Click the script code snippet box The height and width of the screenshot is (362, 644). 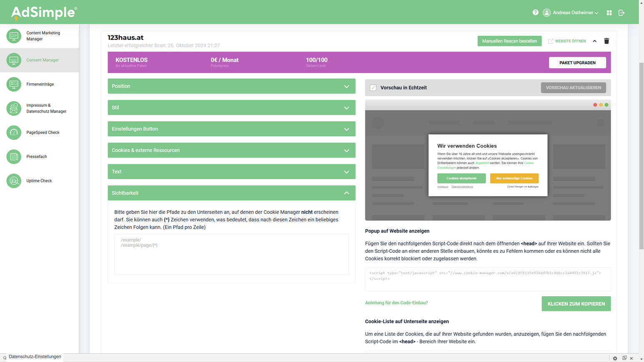pyautogui.click(x=488, y=279)
